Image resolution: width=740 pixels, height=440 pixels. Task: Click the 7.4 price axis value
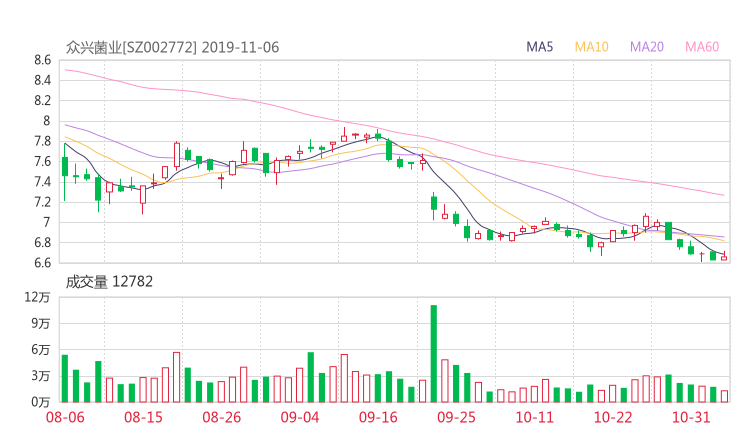coord(42,182)
